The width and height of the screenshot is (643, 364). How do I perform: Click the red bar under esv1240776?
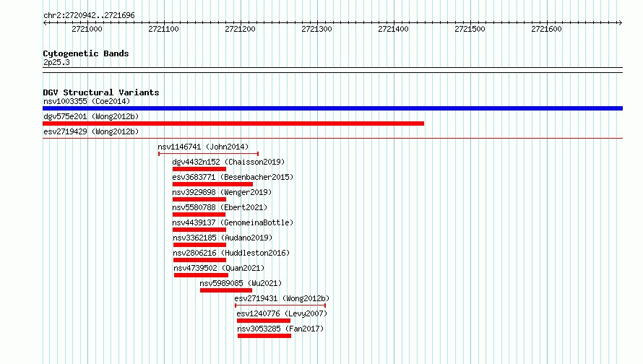(264, 321)
